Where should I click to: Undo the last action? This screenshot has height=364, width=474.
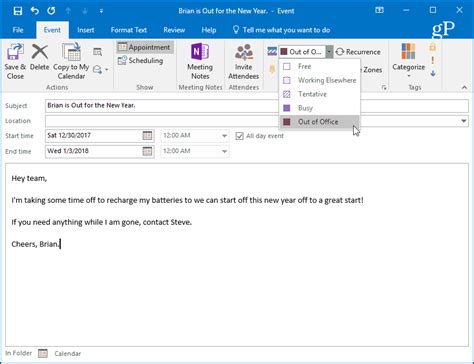click(34, 11)
